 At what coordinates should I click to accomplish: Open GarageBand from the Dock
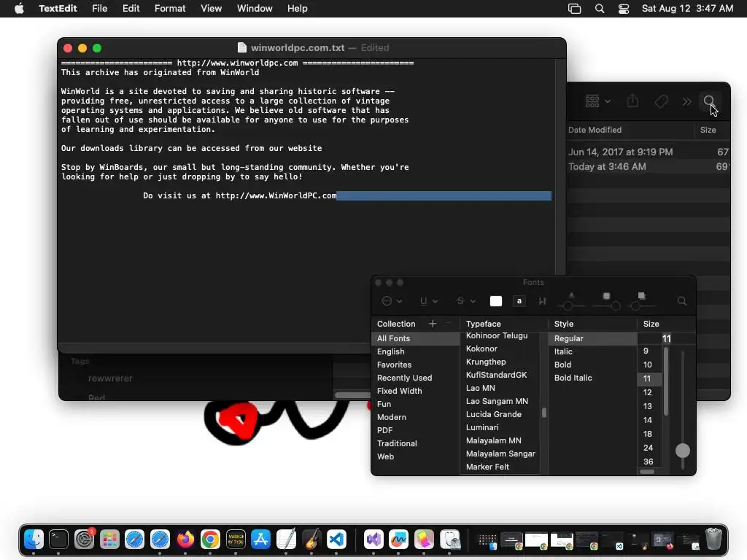pos(311,540)
